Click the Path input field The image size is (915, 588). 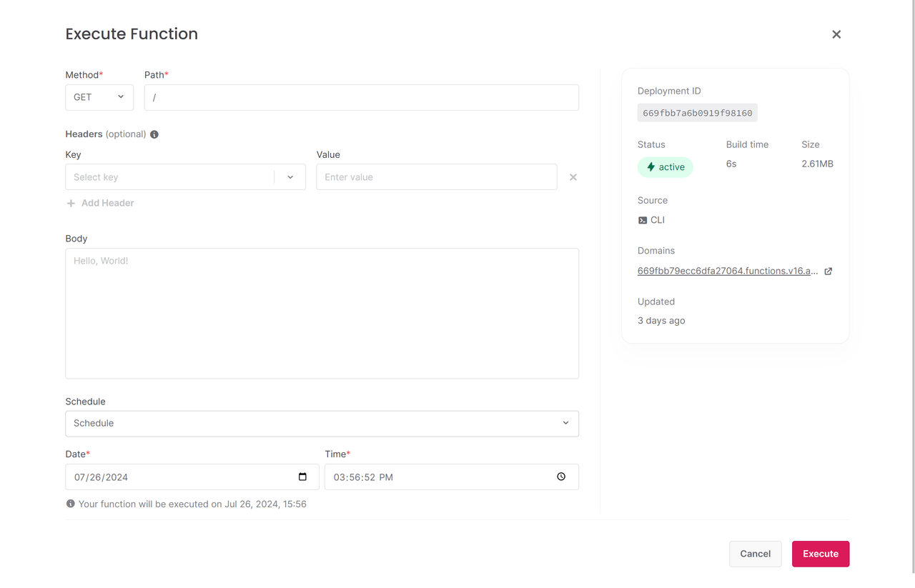361,98
